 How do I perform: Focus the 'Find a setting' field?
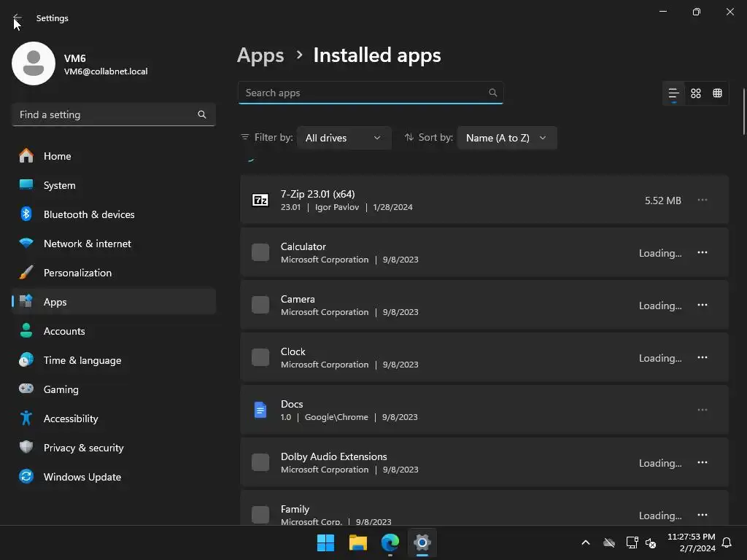tap(106, 114)
